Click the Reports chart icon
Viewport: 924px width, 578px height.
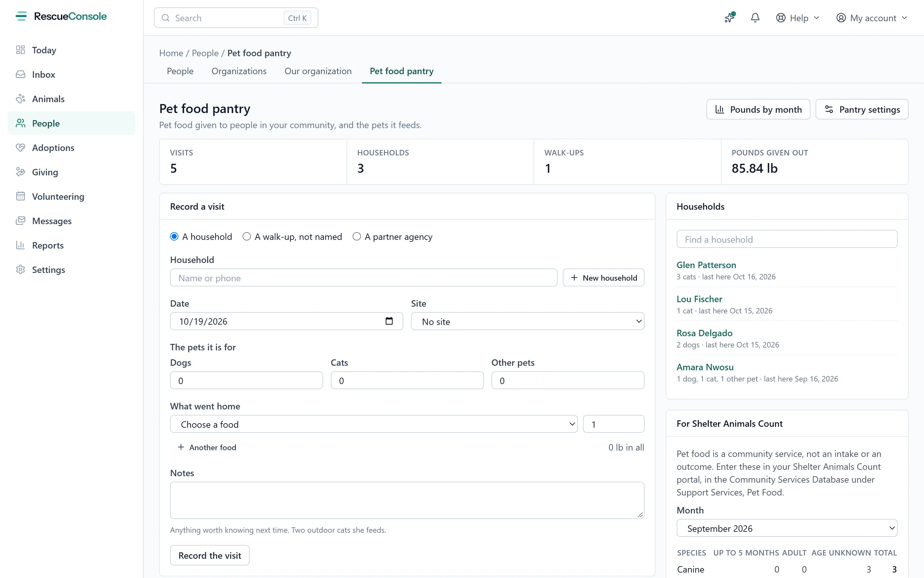[21, 245]
